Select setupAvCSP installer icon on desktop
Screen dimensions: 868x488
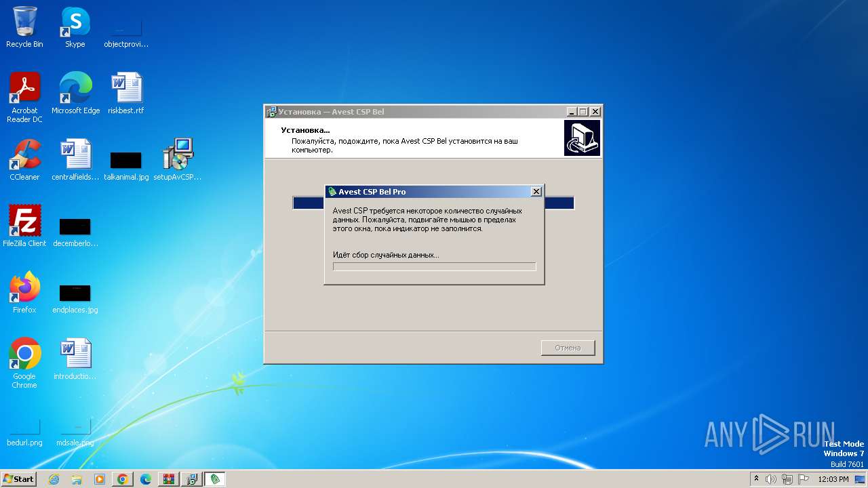(178, 160)
